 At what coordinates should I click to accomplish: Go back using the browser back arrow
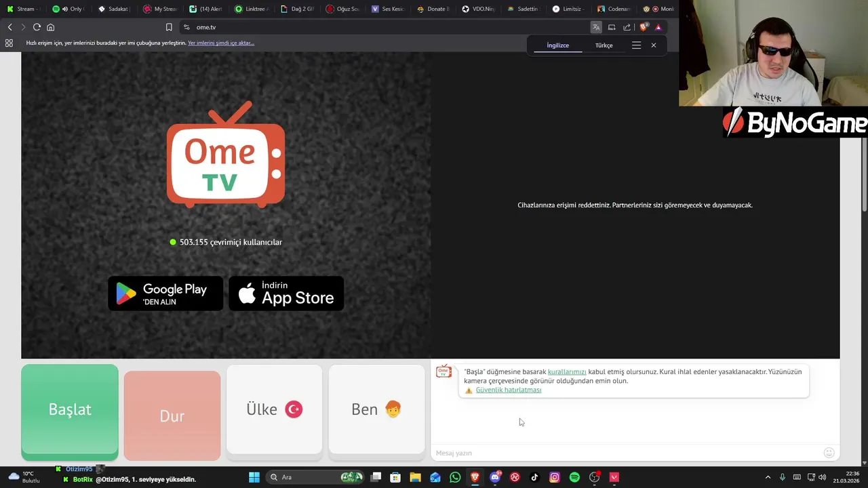9,27
